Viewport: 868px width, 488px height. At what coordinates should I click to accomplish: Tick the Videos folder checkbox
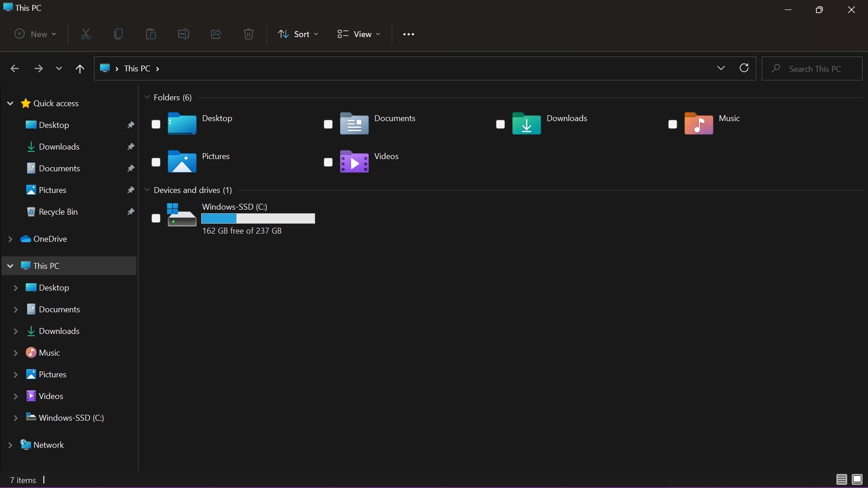(x=328, y=162)
